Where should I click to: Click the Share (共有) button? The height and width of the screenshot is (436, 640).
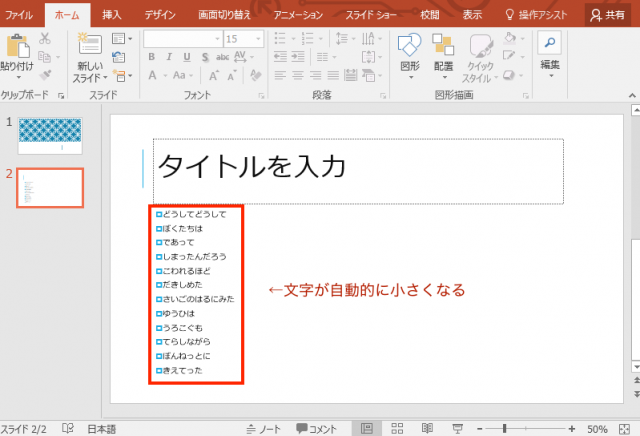click(609, 15)
